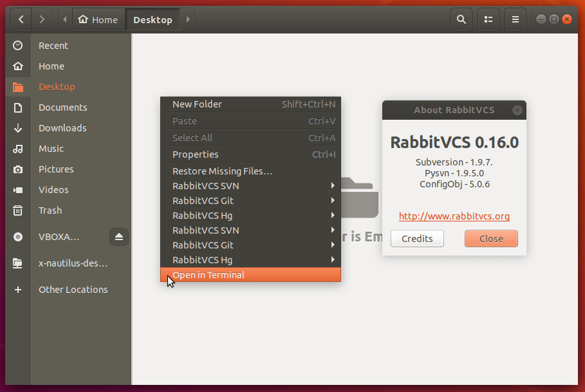Click the Videos camcorder icon

[x=17, y=191]
